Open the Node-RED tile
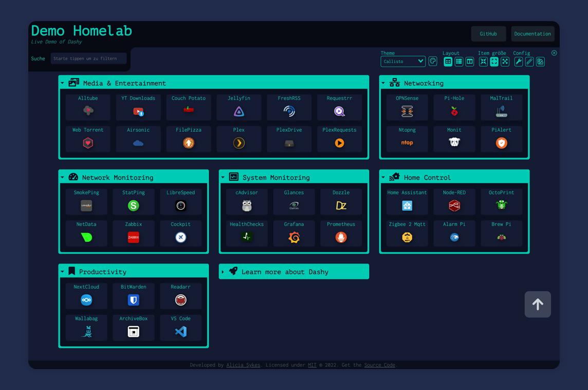 point(454,201)
